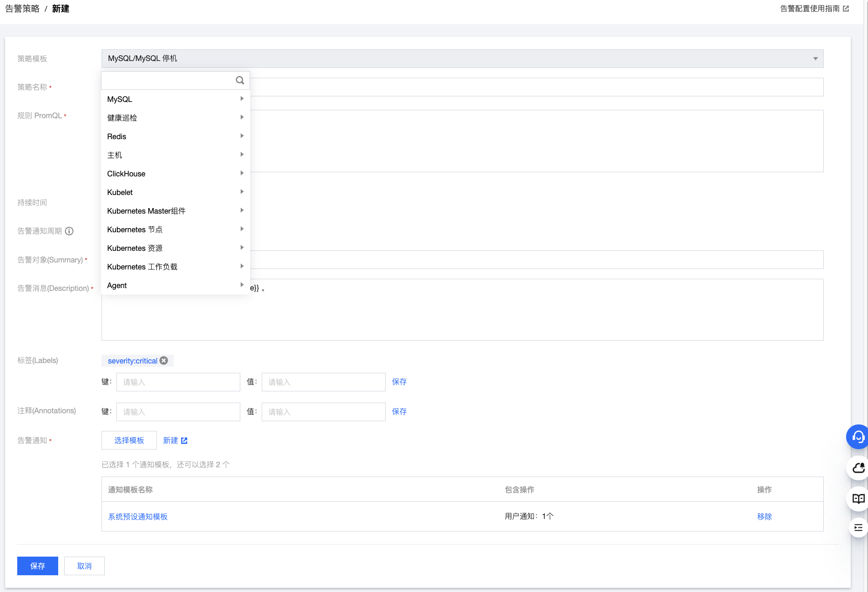Select ClickHouse in the template list
Viewport: 868px width, 592px height.
[176, 174]
